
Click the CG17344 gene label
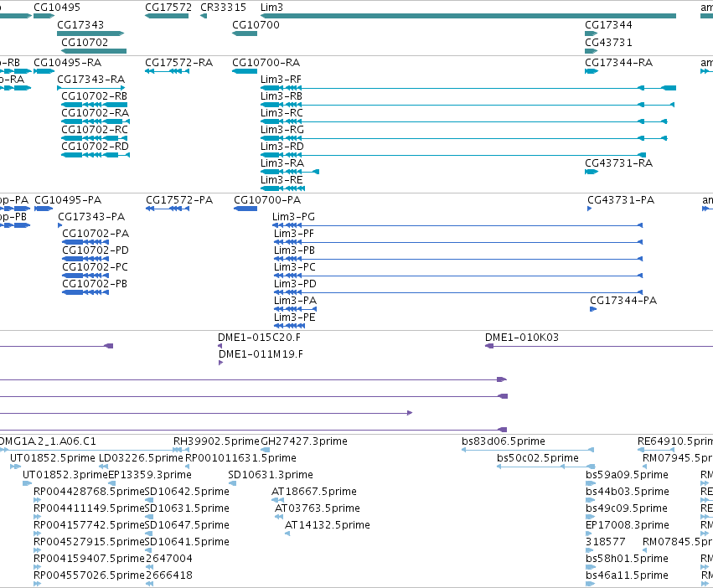tap(608, 25)
